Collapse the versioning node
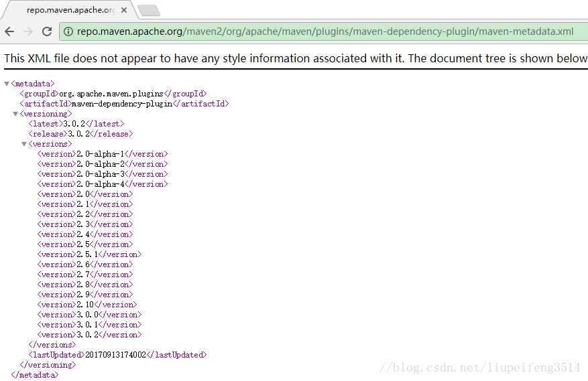The height and width of the screenshot is (381, 588). [x=15, y=114]
